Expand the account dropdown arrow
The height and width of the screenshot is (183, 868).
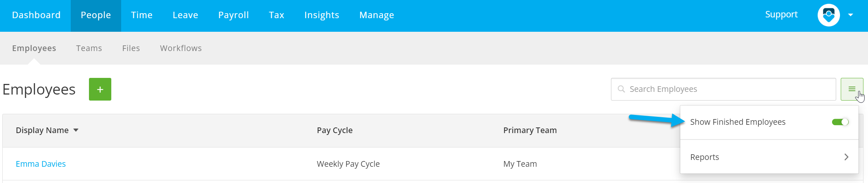coord(851,15)
